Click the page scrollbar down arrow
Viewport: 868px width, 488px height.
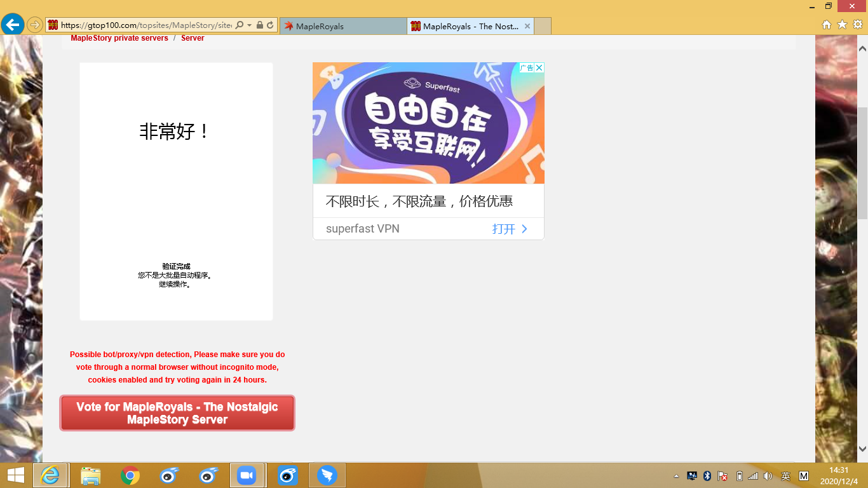862,449
